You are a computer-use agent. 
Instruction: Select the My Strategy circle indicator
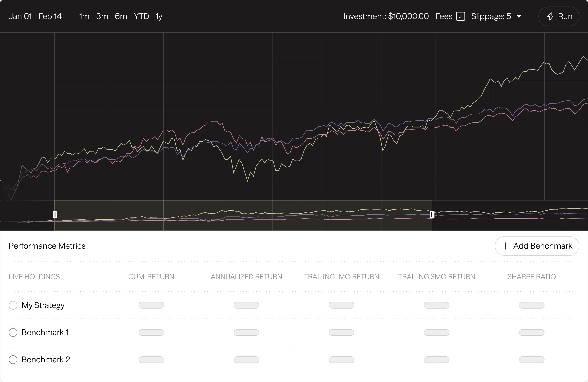(13, 305)
